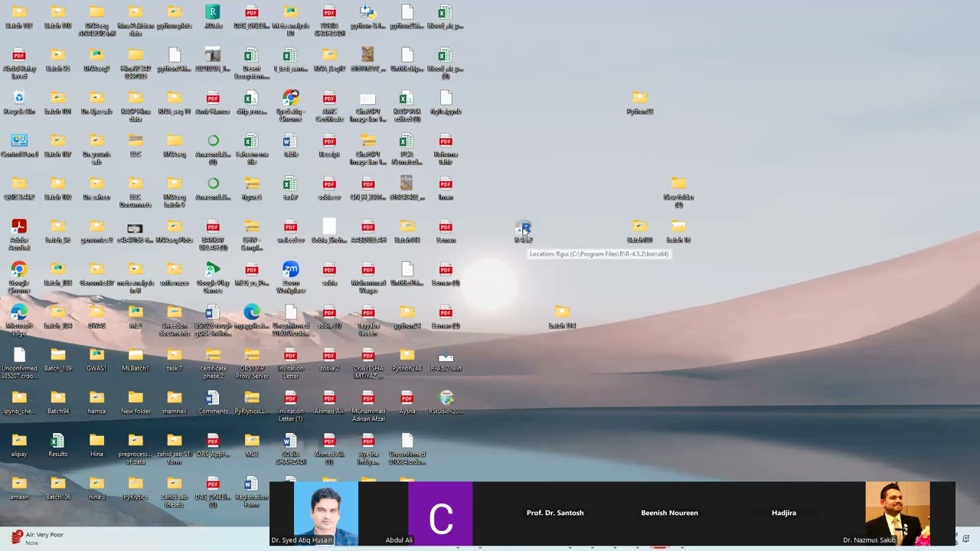Select the Batch106 folder

[57, 488]
